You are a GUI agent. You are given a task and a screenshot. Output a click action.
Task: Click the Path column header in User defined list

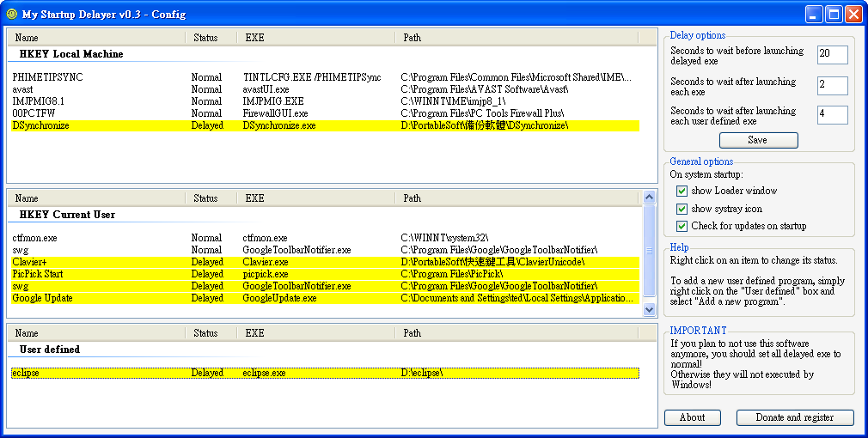(x=517, y=333)
